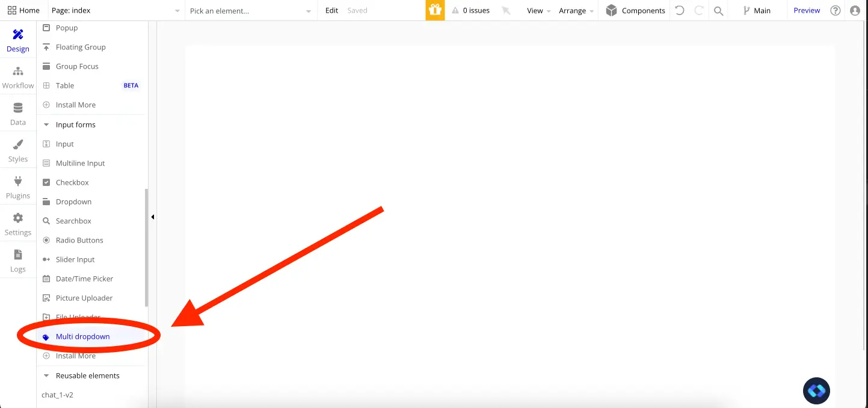Click the undo arrow icon
The image size is (868, 408).
coord(679,10)
